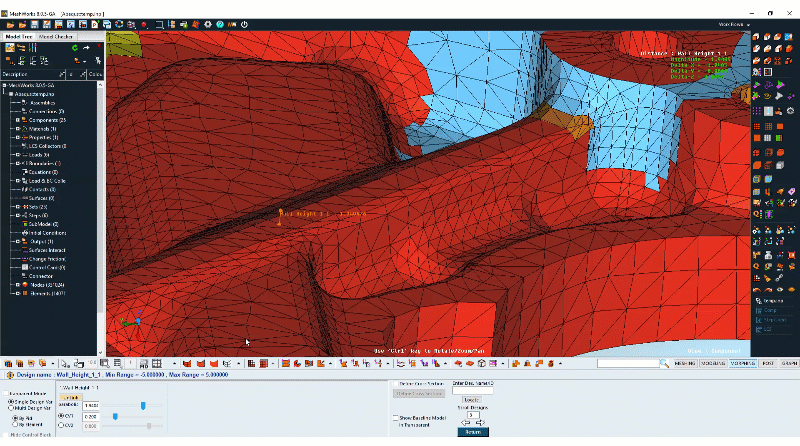Open the Work Flows dropdown at top right
Screen dimensions: 800x446
pyautogui.click(x=732, y=24)
